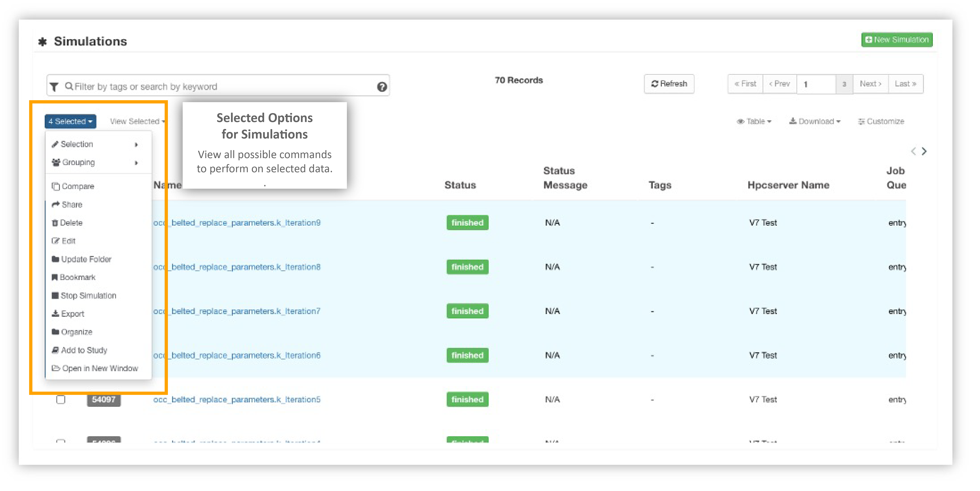Open the Table view dropdown
The width and height of the screenshot is (980, 491).
point(754,121)
